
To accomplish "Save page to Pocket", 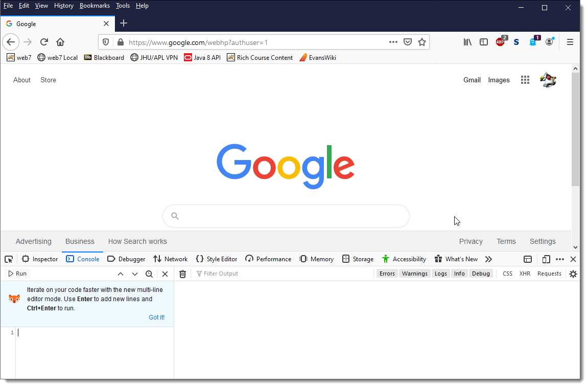I will click(408, 42).
